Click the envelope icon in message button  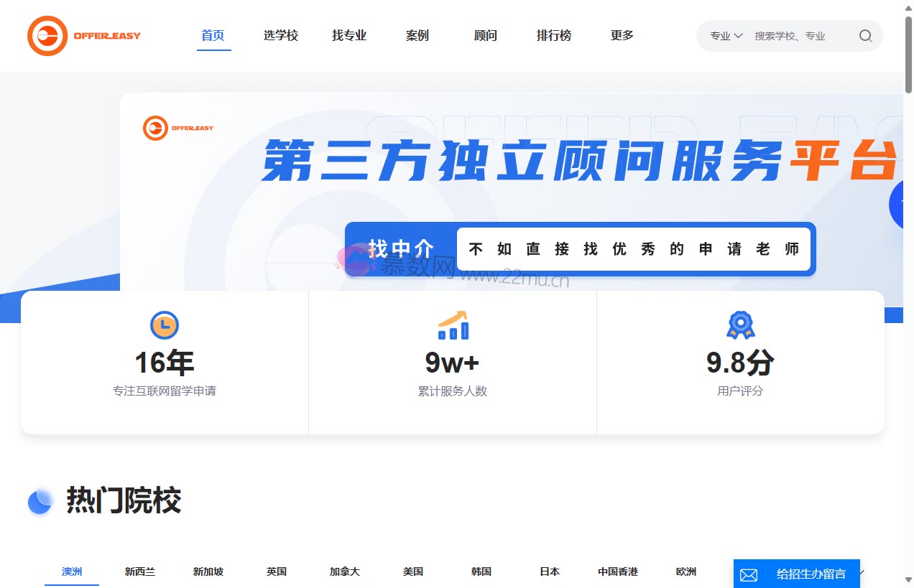point(749,575)
